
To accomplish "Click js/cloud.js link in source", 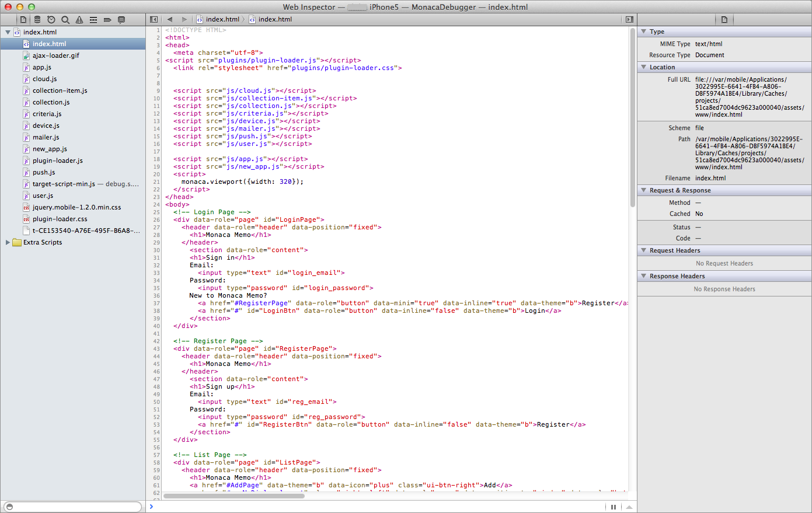I will click(249, 90).
